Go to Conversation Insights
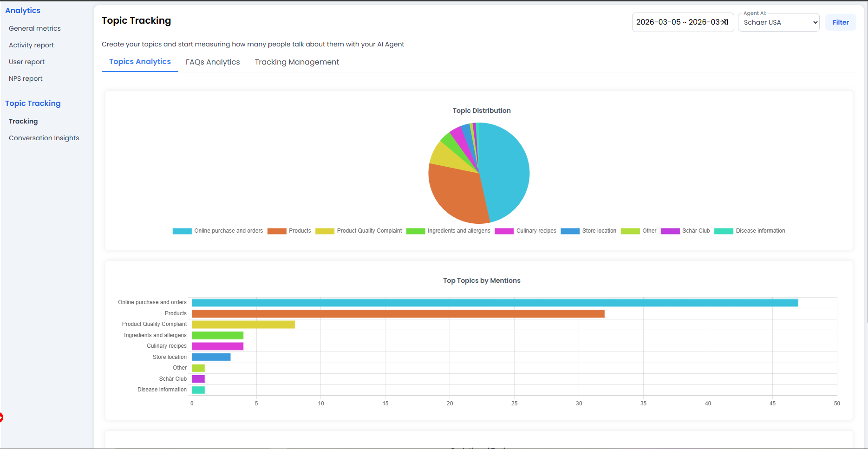The height and width of the screenshot is (449, 868). [x=44, y=138]
